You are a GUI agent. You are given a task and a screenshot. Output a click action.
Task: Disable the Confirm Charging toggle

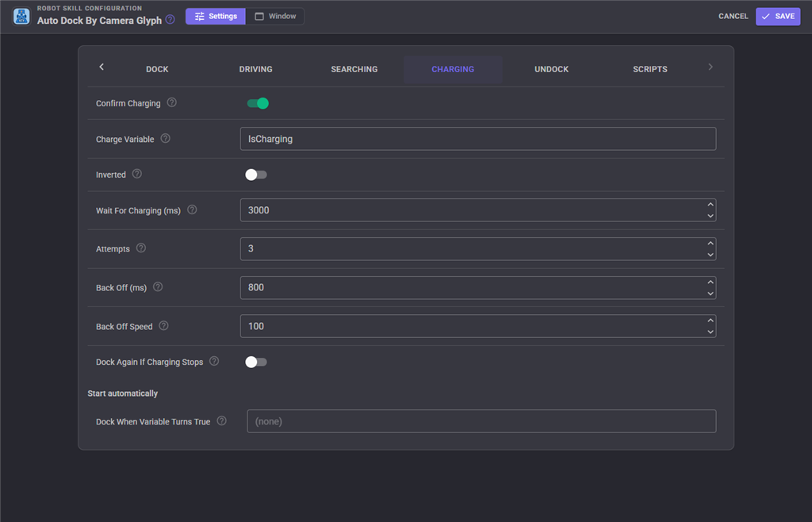pyautogui.click(x=258, y=104)
